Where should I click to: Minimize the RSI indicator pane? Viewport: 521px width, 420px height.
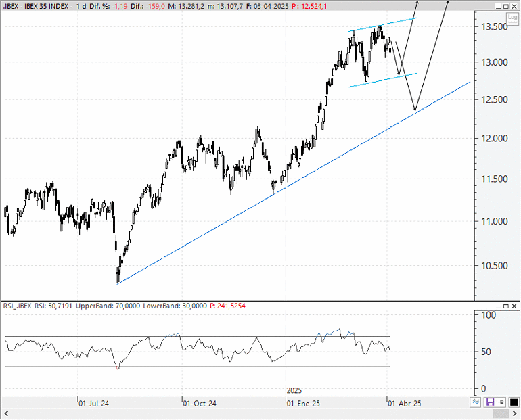pyautogui.click(x=498, y=306)
